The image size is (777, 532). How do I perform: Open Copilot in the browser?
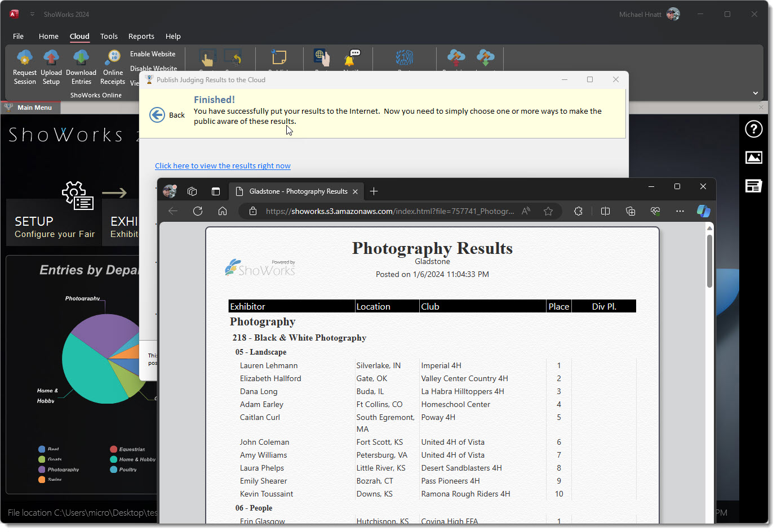pos(704,211)
